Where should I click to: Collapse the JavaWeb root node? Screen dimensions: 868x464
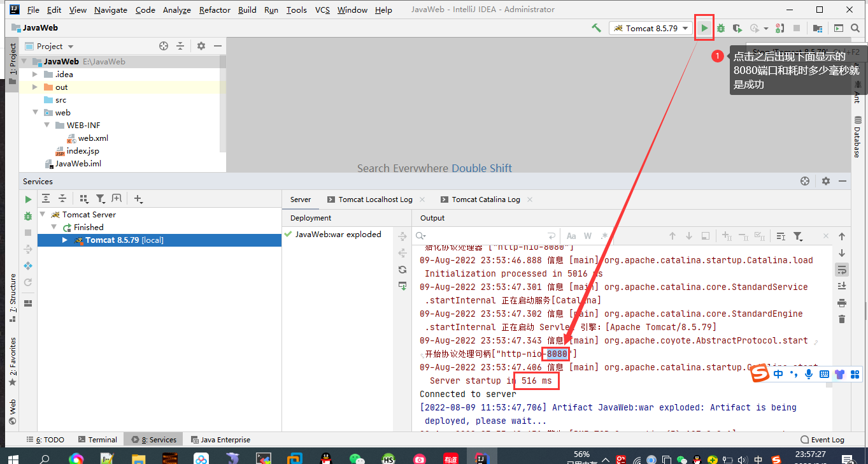pos(24,62)
